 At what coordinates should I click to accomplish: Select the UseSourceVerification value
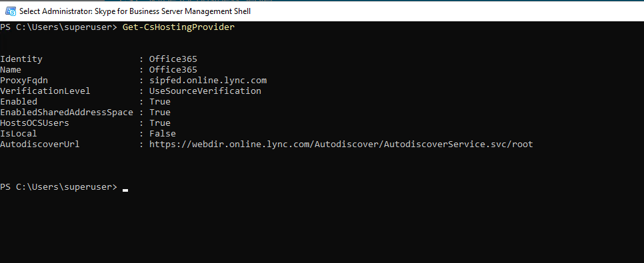pyautogui.click(x=205, y=91)
